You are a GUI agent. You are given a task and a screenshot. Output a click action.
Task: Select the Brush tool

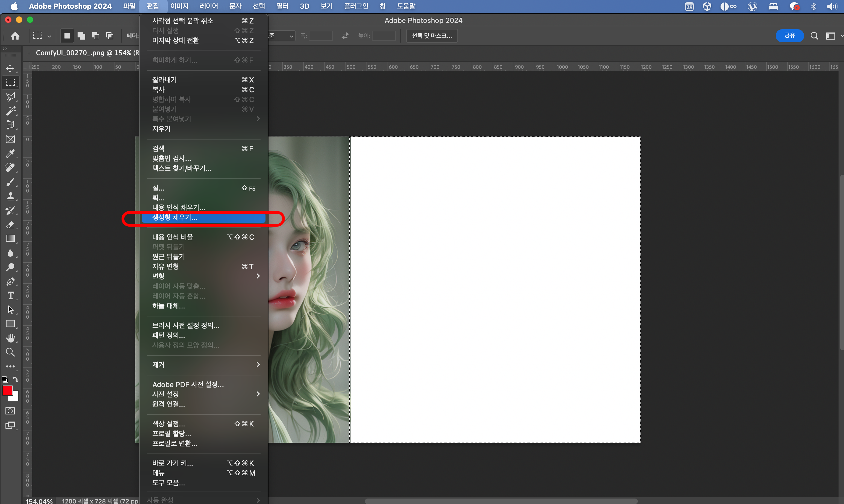point(10,182)
